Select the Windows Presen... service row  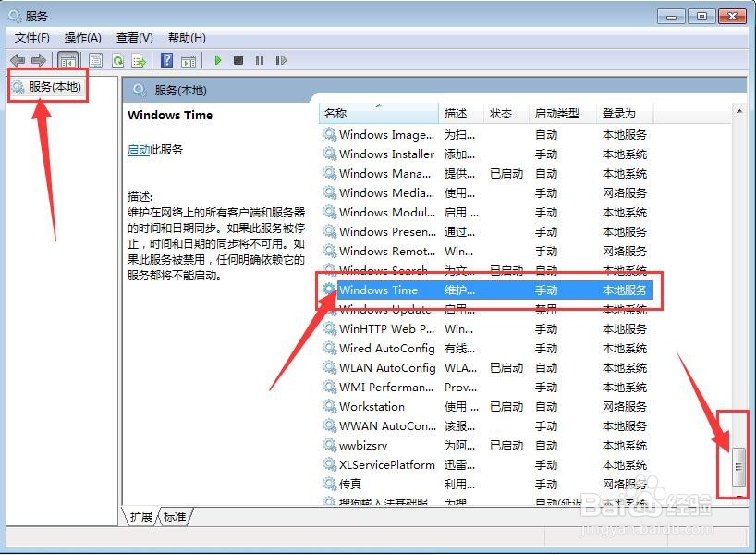point(486,231)
